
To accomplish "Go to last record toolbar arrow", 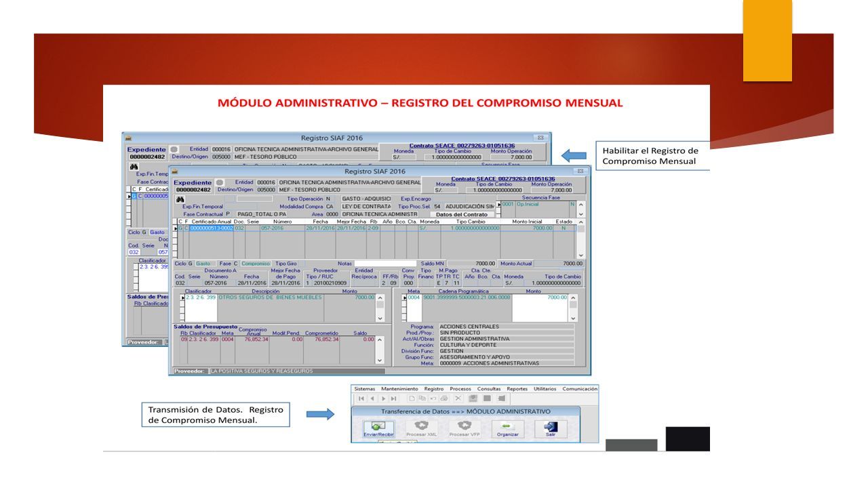I will (393, 399).
